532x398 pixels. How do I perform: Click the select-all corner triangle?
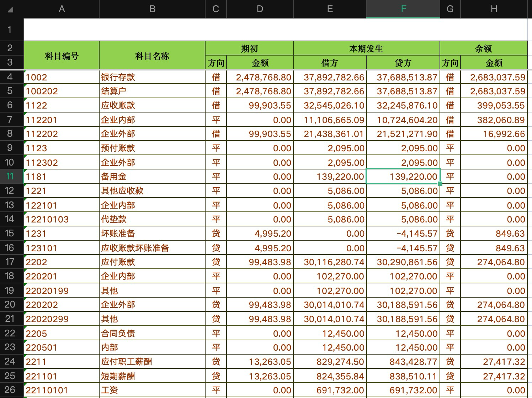point(11,10)
